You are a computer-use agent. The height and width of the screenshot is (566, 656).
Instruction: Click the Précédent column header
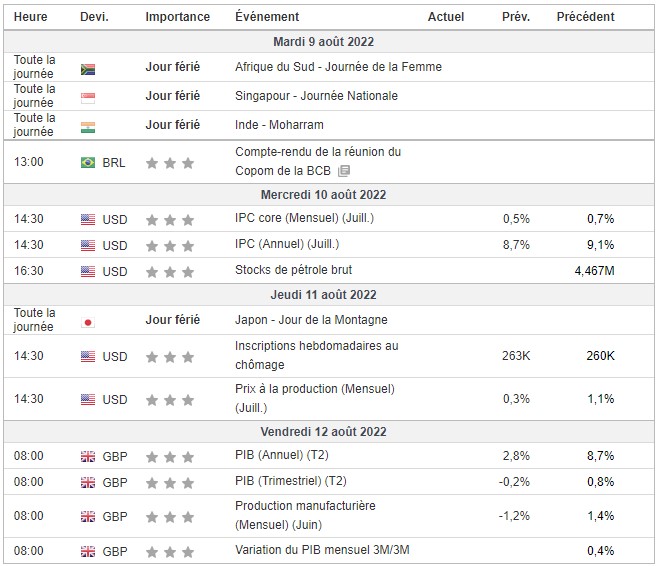click(585, 17)
